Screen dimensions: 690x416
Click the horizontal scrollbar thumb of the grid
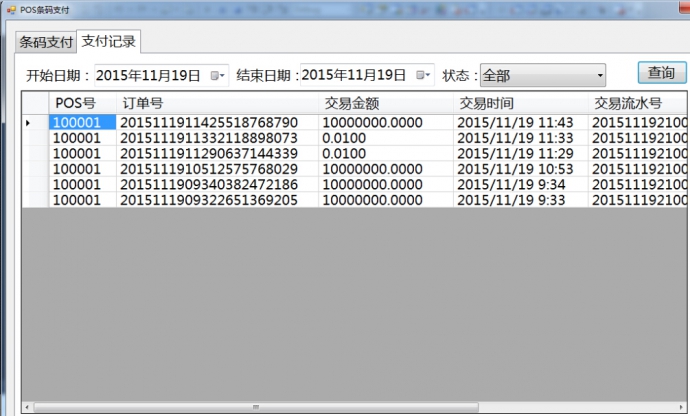[256, 407]
